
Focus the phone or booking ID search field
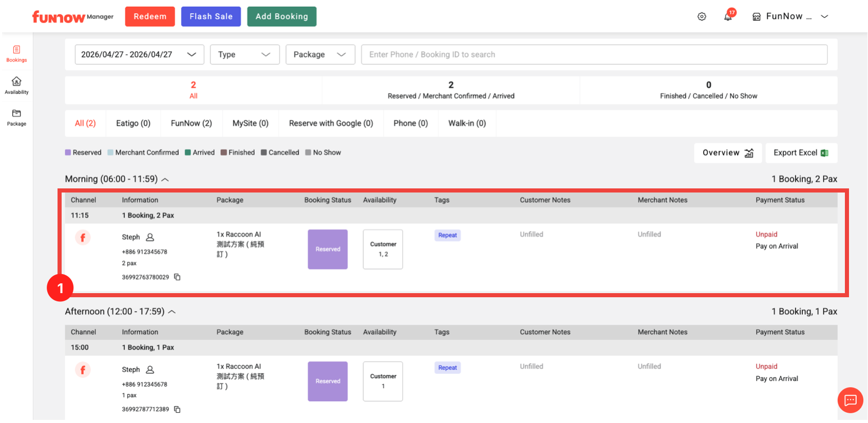594,54
